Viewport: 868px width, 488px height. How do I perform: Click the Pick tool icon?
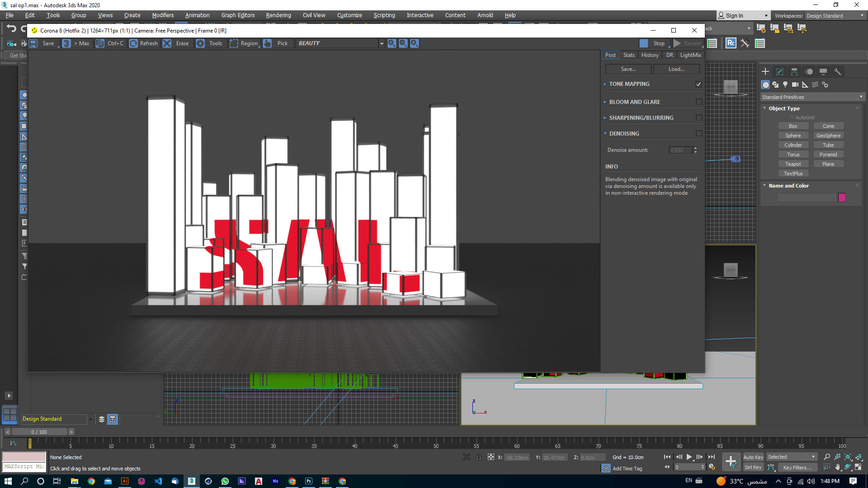268,43
